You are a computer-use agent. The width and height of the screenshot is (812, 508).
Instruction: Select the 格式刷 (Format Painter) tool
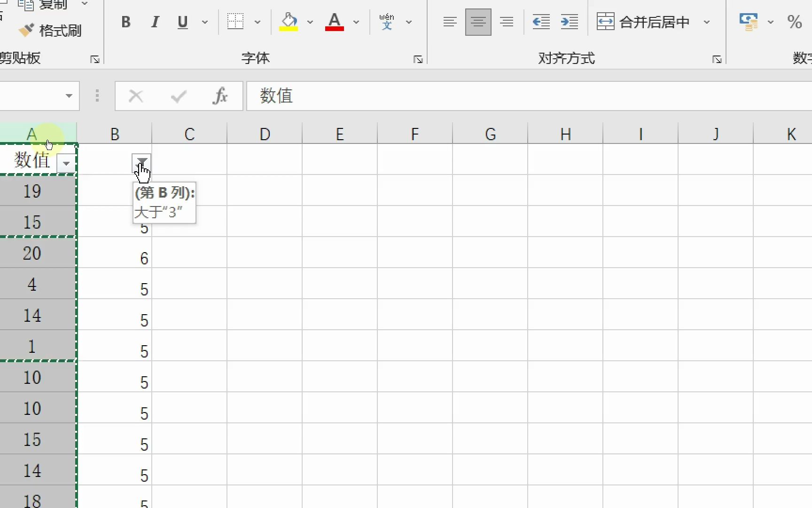pos(50,30)
